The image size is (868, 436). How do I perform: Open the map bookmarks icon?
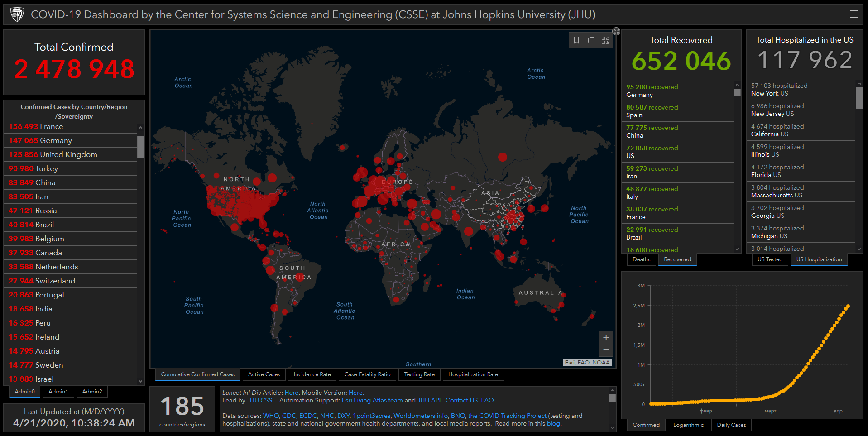(576, 40)
